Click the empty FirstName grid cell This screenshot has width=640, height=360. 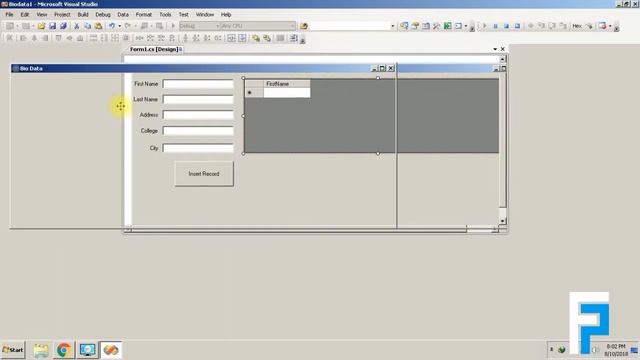[287, 93]
